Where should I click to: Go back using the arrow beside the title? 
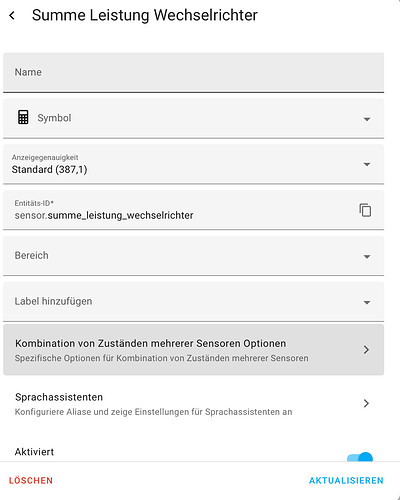(12, 15)
